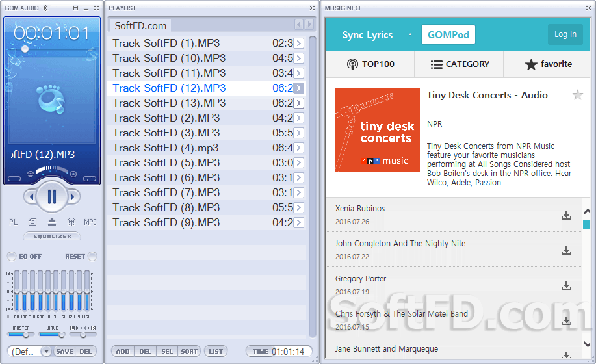Open the TOP100 podcast tab
Image resolution: width=596 pixels, height=364 pixels.
(x=370, y=64)
